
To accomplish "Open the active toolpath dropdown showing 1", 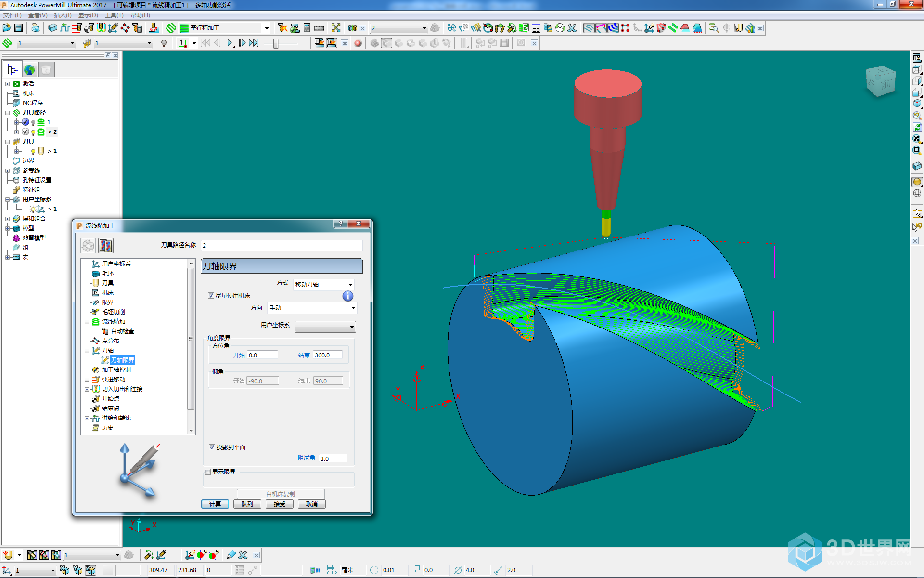I will 46,43.
